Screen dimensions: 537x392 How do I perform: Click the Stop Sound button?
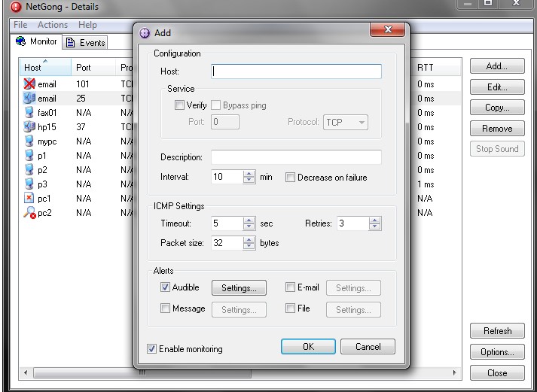coord(497,149)
